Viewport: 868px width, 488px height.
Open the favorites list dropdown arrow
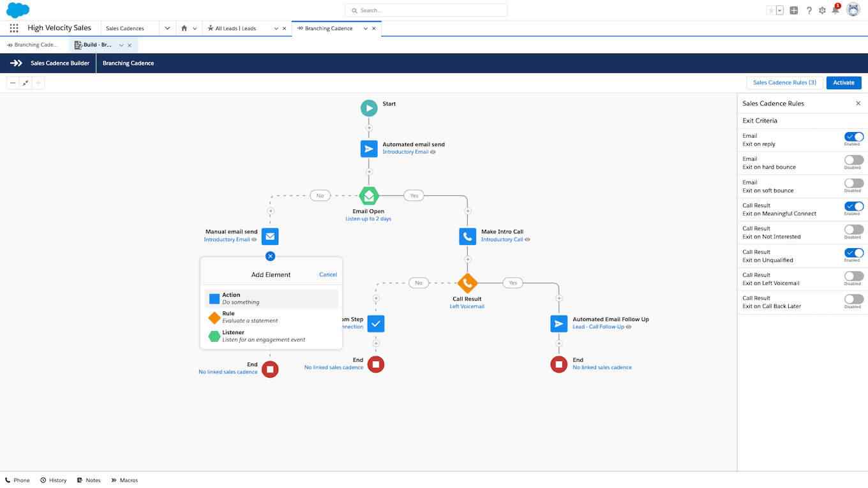point(780,10)
